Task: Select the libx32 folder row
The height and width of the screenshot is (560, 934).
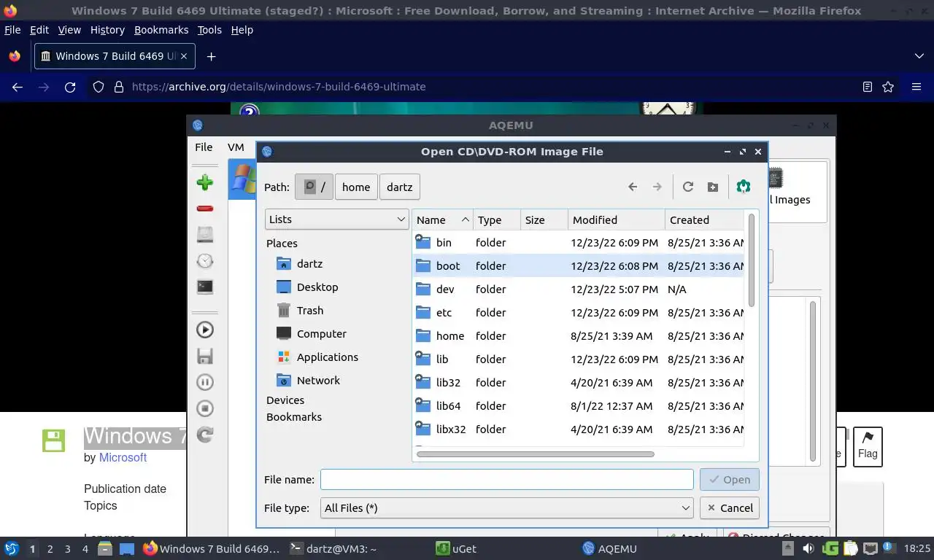Action: point(578,429)
